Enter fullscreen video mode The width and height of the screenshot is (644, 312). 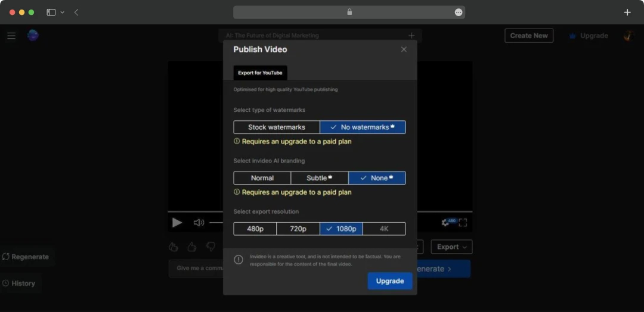click(x=463, y=223)
